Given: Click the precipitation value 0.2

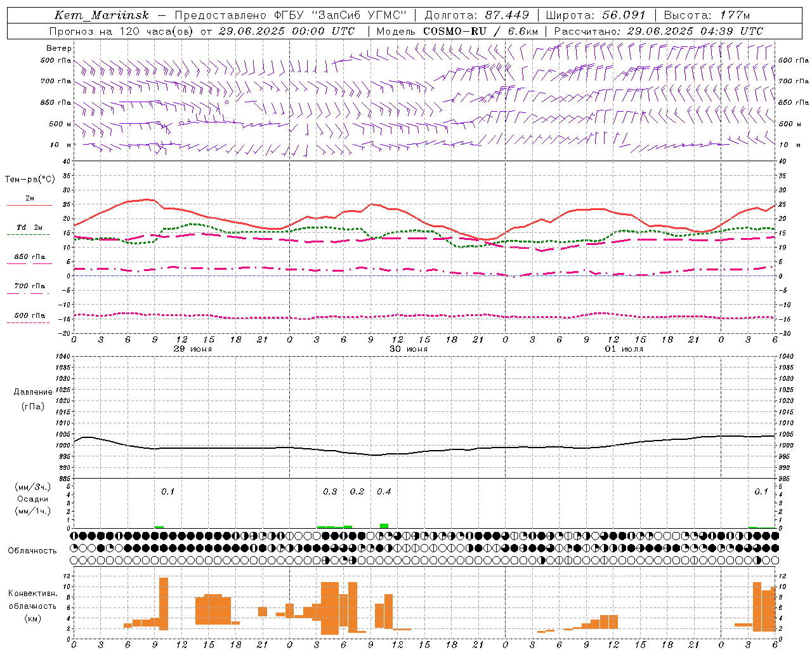Looking at the screenshot, I should [x=357, y=492].
